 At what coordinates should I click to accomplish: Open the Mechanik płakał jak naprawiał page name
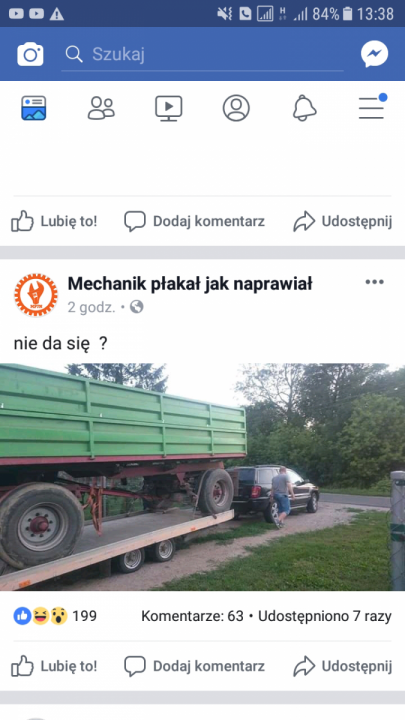pyautogui.click(x=190, y=284)
